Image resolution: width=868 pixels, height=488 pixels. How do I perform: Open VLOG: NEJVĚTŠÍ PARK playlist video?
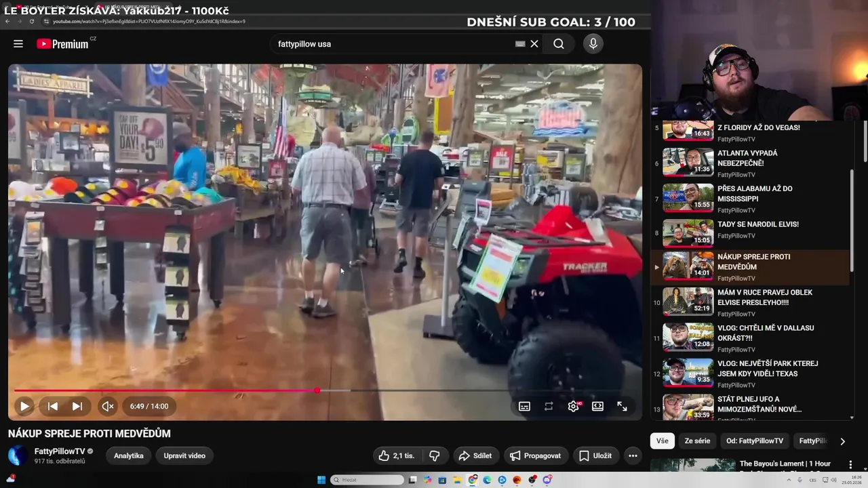point(749,373)
